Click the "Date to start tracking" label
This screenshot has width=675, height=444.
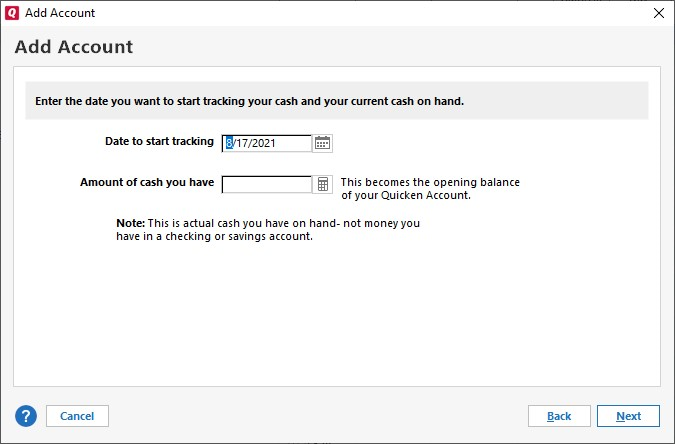tap(159, 142)
